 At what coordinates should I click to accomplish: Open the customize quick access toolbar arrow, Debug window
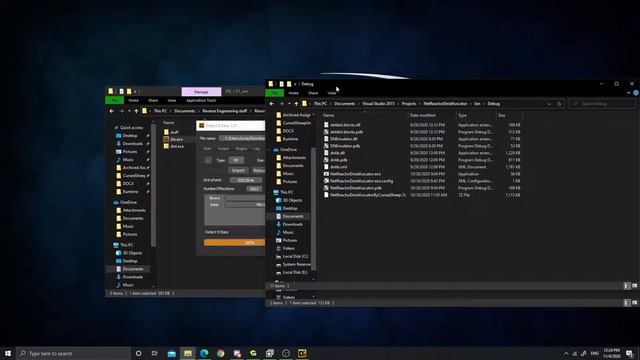coord(295,84)
